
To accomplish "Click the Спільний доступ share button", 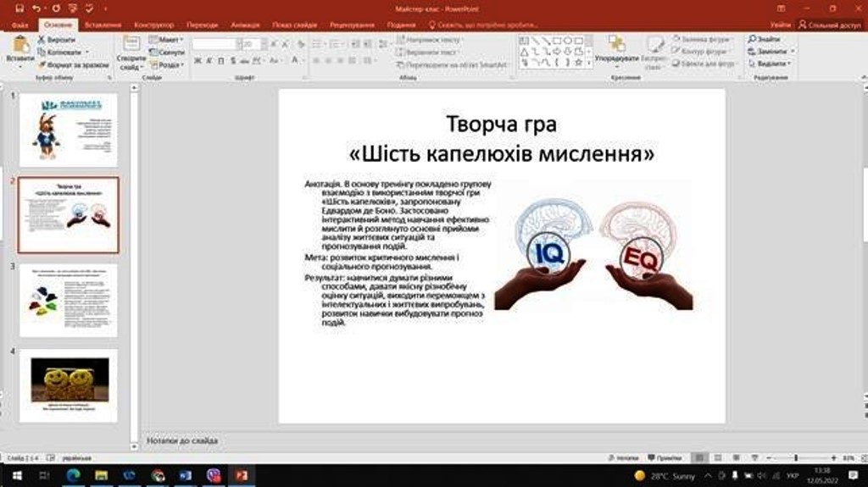I will pos(829,25).
